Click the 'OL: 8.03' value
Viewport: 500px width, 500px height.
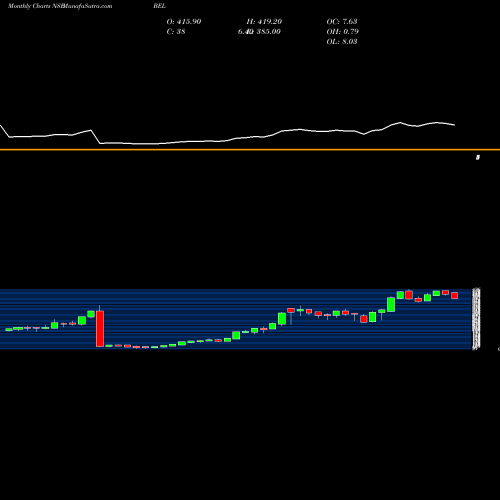pos(342,42)
